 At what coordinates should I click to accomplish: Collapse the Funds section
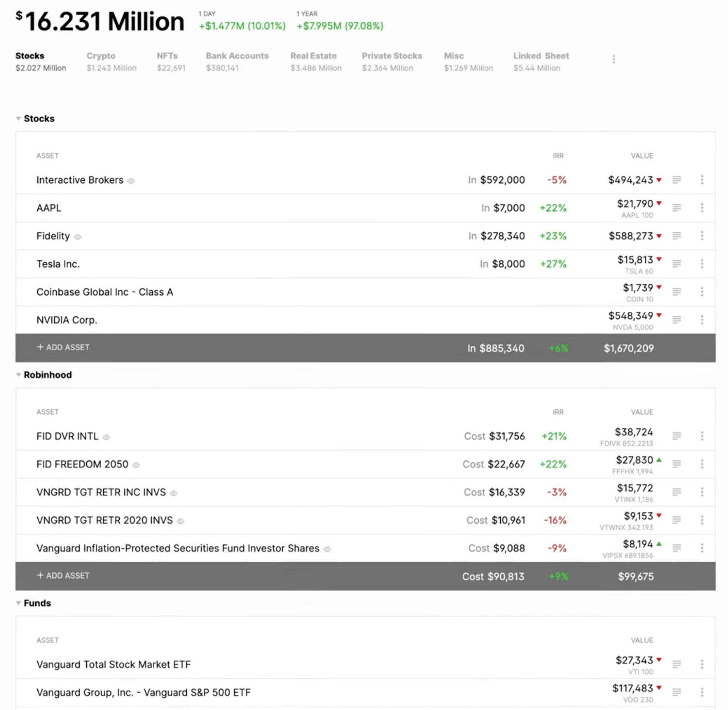(18, 603)
